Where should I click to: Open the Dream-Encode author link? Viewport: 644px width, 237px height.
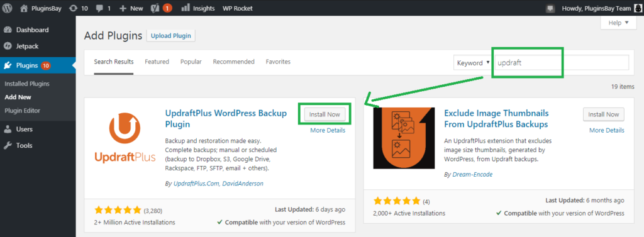click(x=472, y=174)
